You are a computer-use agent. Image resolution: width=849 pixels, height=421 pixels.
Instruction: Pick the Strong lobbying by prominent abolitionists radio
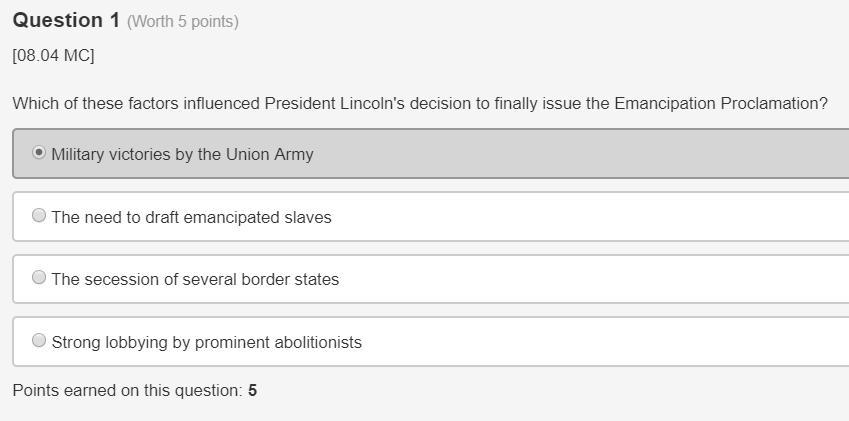pyautogui.click(x=39, y=341)
